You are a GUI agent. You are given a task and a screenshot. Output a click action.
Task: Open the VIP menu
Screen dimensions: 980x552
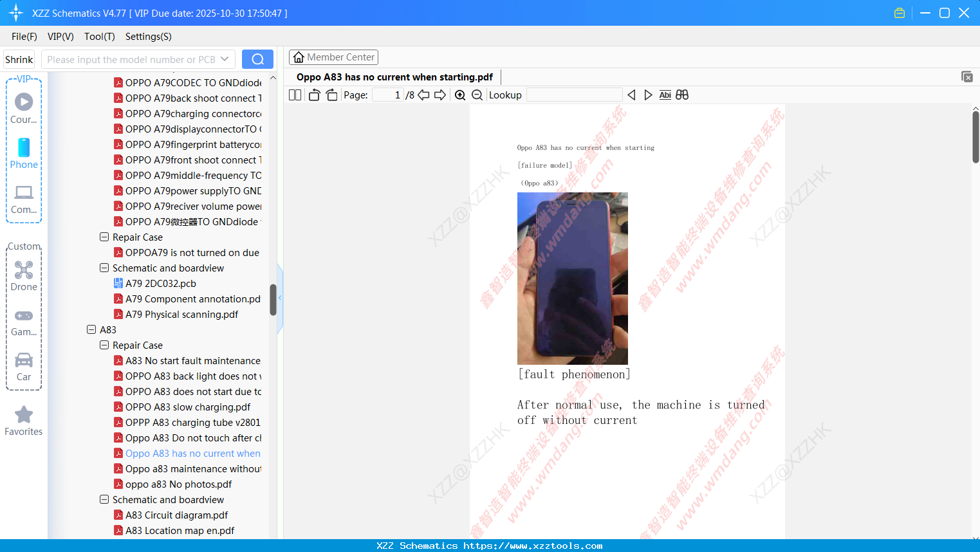[60, 37]
